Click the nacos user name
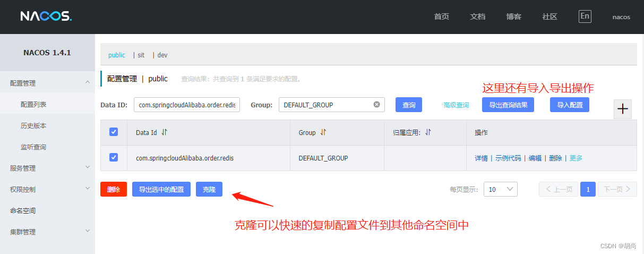 [621, 17]
